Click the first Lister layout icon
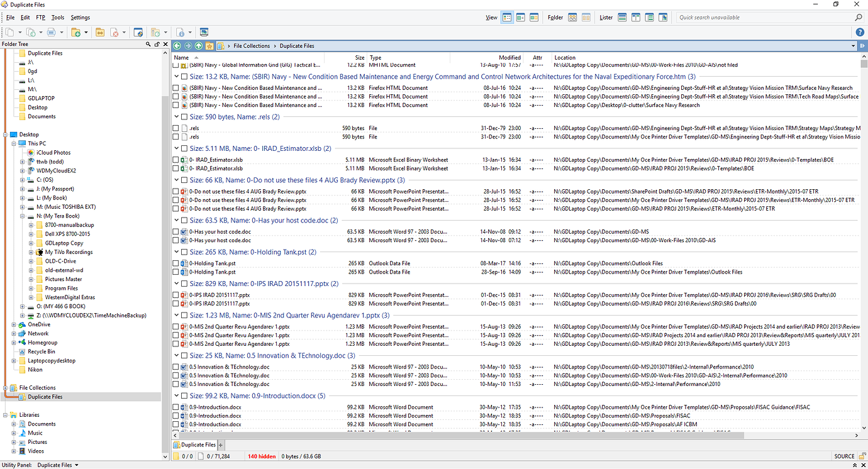Screen dimensions: 868x469 (622, 18)
